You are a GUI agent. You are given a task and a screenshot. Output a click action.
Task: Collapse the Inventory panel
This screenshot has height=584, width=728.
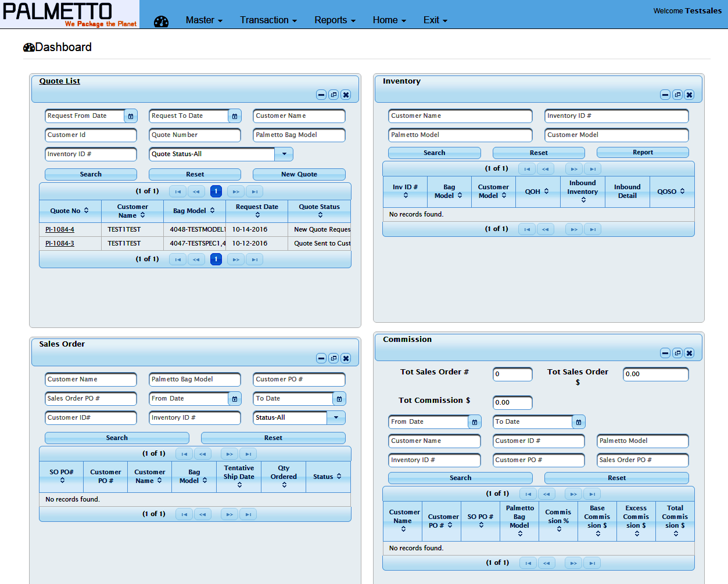coord(665,95)
